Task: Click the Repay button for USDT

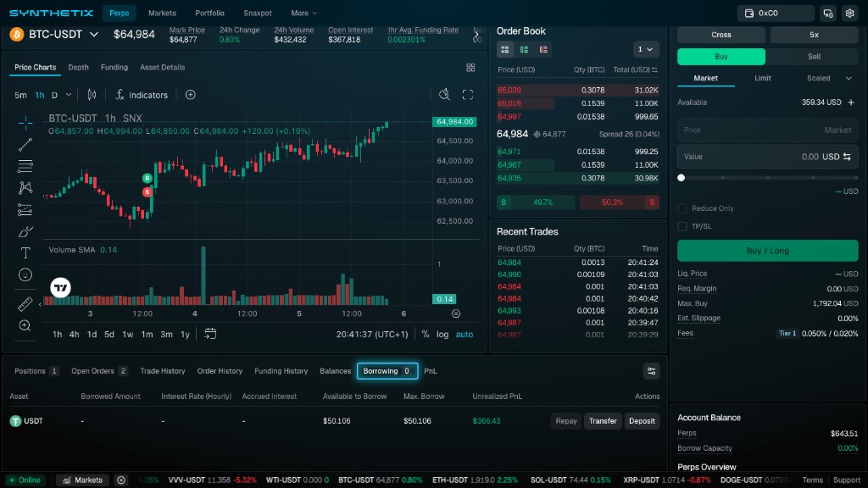Action: click(x=565, y=421)
